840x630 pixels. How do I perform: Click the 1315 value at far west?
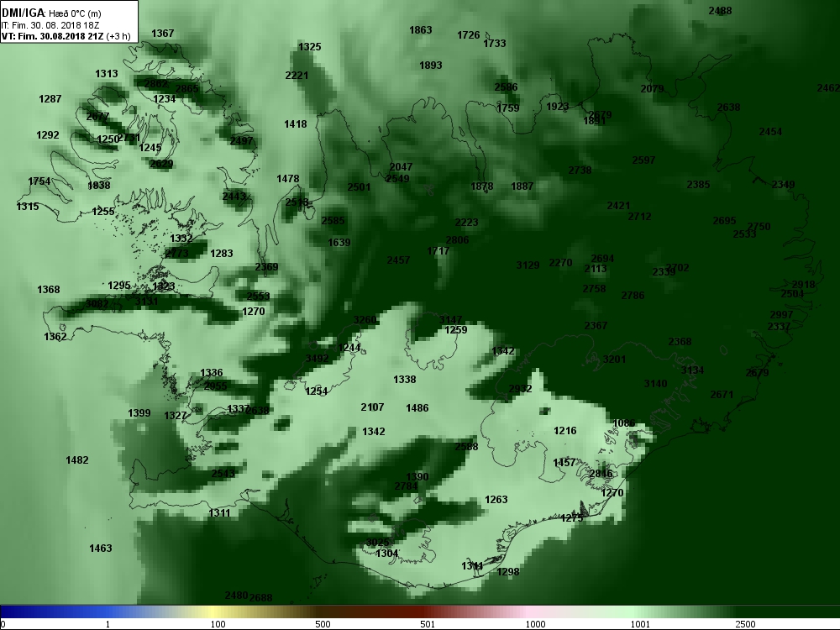pos(28,207)
